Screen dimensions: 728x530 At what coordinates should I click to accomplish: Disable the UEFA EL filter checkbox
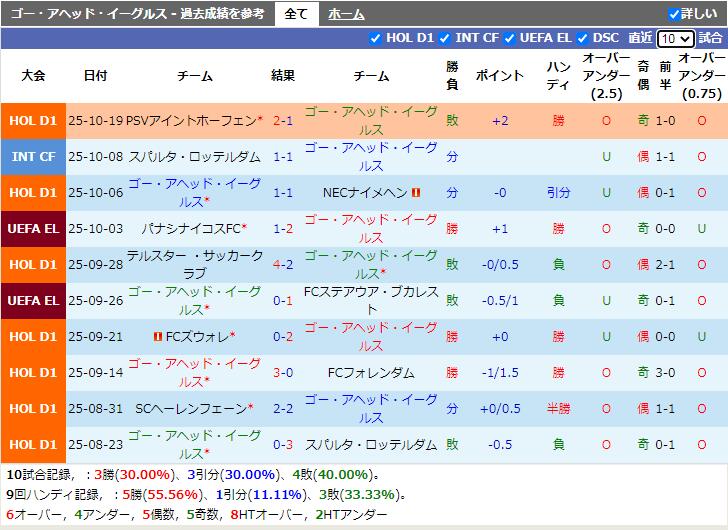tap(509, 38)
